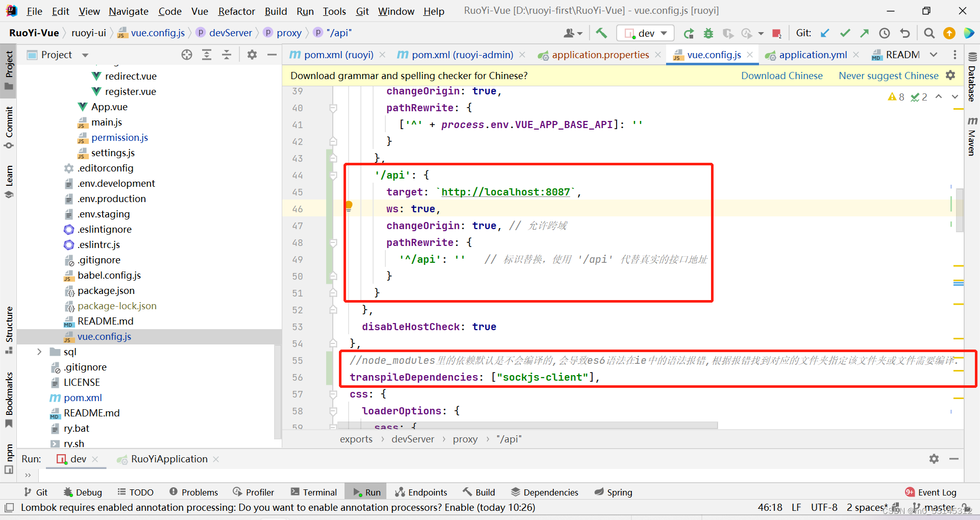Update project with the blue Git arrow icon
This screenshot has height=520, width=980.
(x=825, y=33)
